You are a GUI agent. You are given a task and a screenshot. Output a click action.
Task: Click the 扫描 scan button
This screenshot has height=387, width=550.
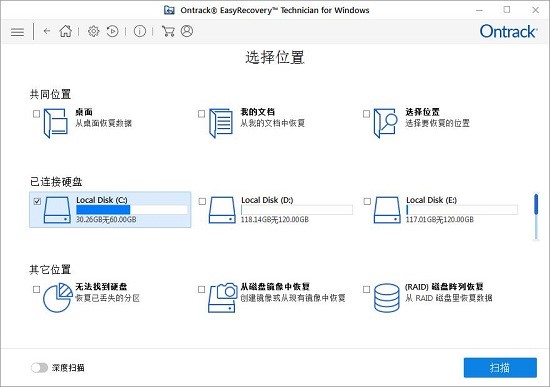click(x=500, y=368)
